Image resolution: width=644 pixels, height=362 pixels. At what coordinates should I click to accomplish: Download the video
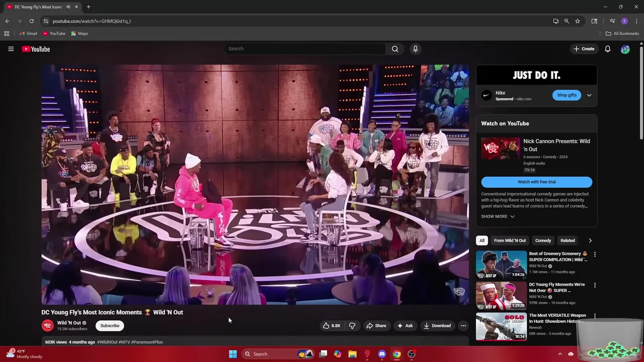437,326
